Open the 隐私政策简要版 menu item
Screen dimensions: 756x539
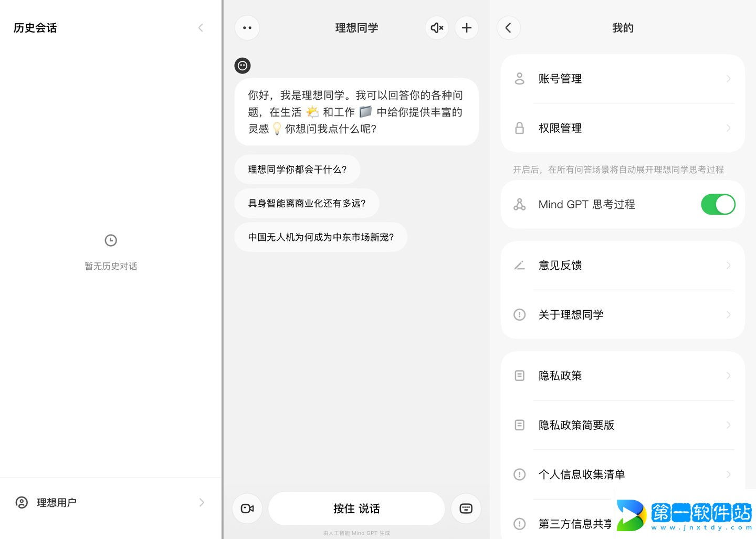pyautogui.click(x=623, y=425)
